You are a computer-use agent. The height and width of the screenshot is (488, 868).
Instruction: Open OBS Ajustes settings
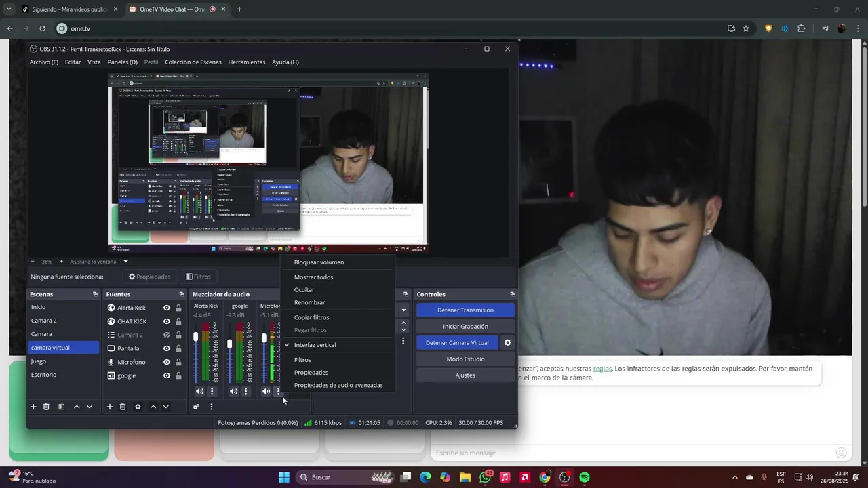click(x=465, y=375)
